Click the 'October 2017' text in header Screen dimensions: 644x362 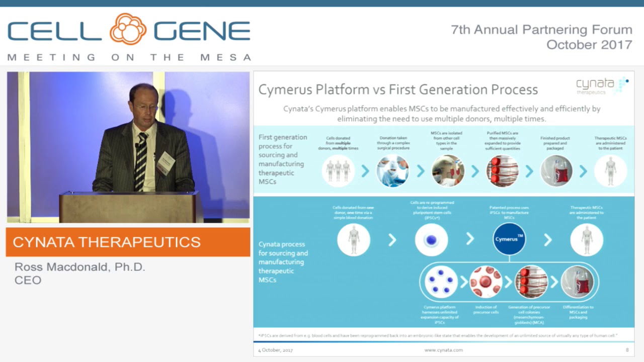589,45
